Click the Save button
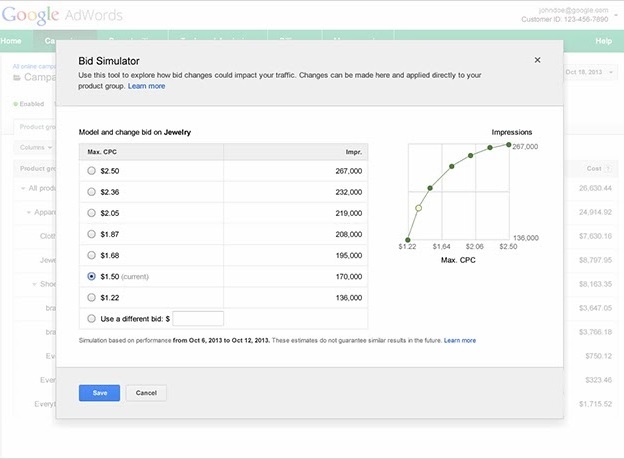624x459 pixels. click(100, 393)
